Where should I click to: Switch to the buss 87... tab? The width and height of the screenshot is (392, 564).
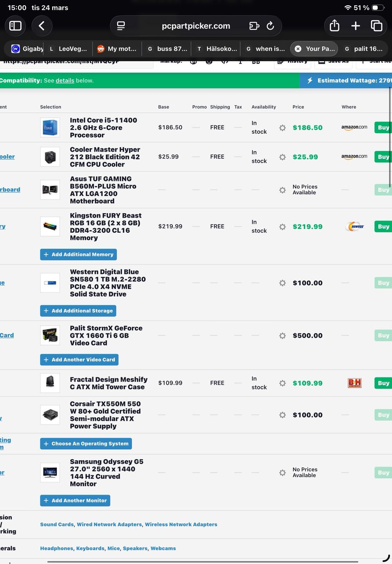point(167,49)
